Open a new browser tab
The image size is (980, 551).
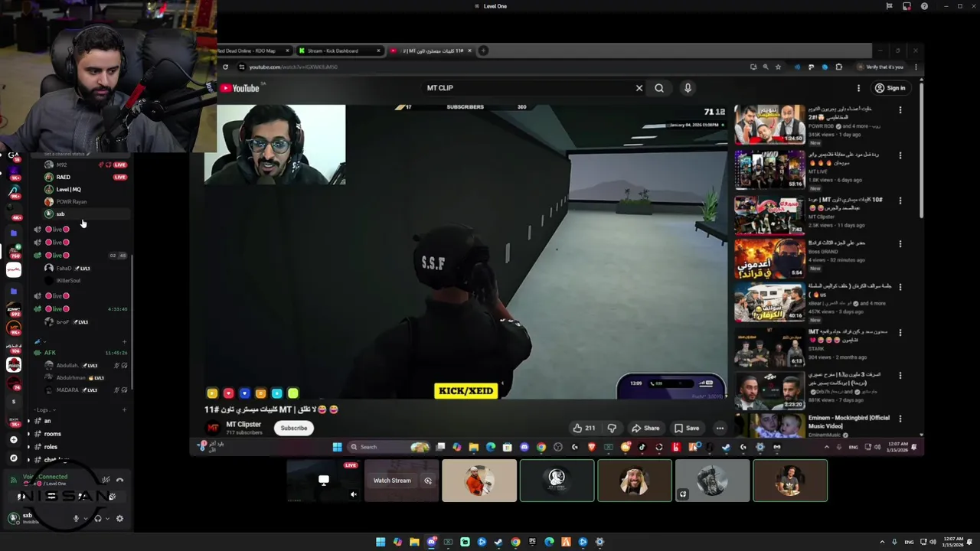click(x=483, y=51)
